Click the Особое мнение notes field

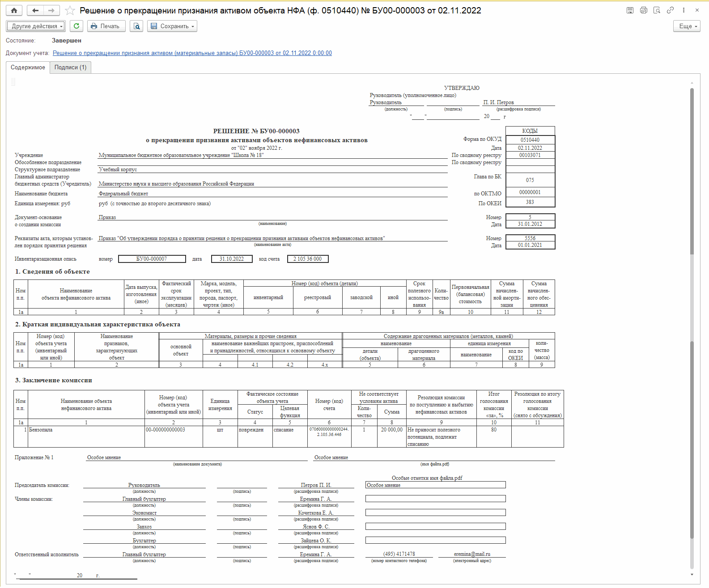[x=436, y=485]
